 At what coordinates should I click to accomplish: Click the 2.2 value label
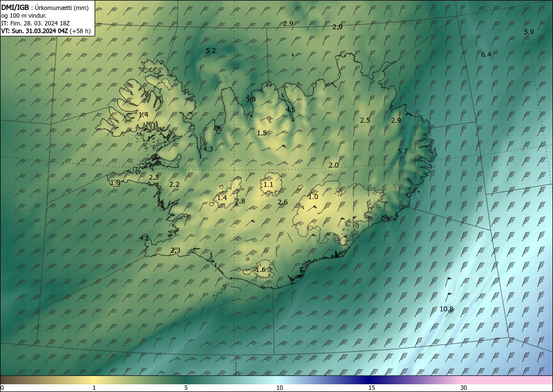click(174, 184)
